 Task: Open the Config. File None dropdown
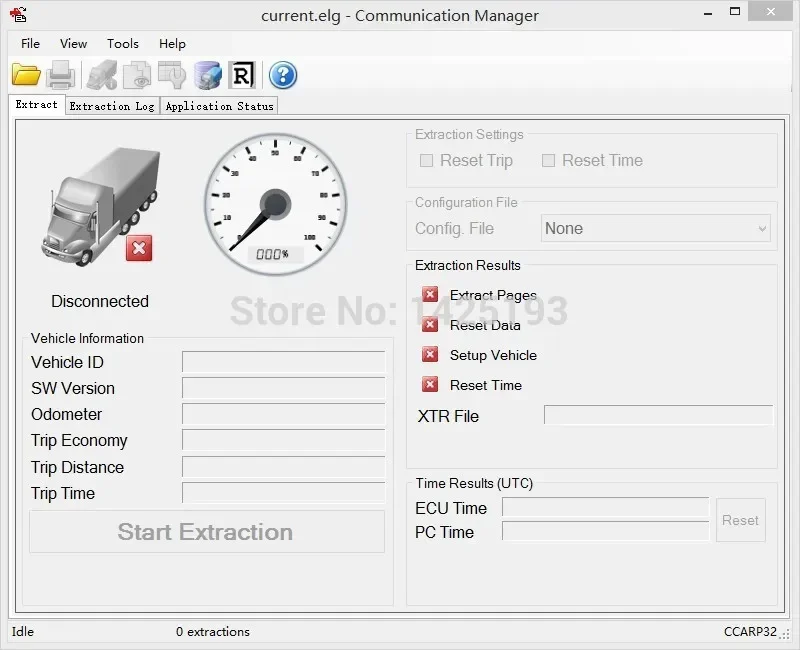(x=655, y=228)
